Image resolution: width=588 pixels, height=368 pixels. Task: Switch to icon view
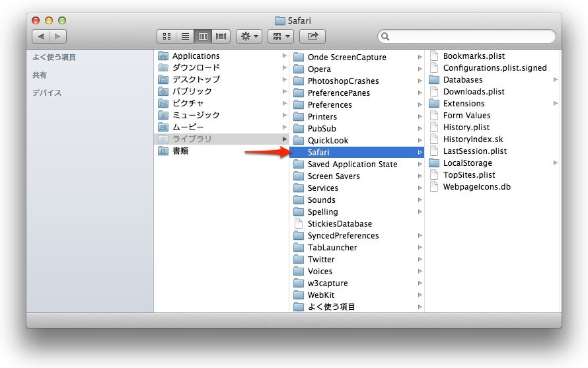166,36
